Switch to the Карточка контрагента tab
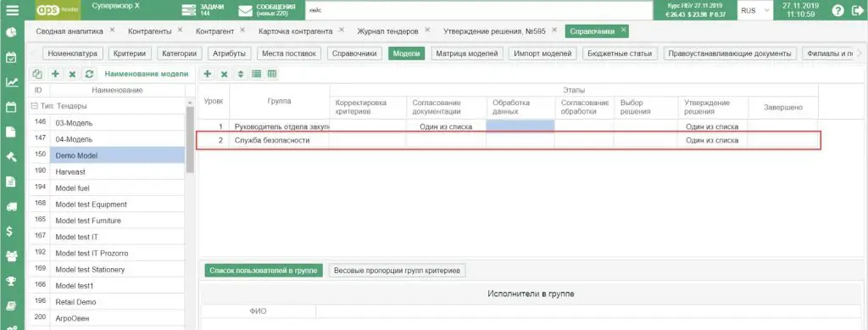 click(296, 31)
